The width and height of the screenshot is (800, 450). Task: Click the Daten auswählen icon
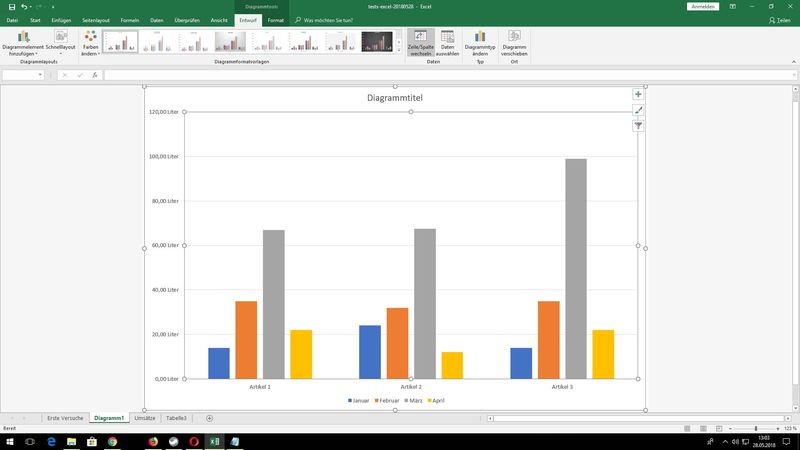pos(448,37)
